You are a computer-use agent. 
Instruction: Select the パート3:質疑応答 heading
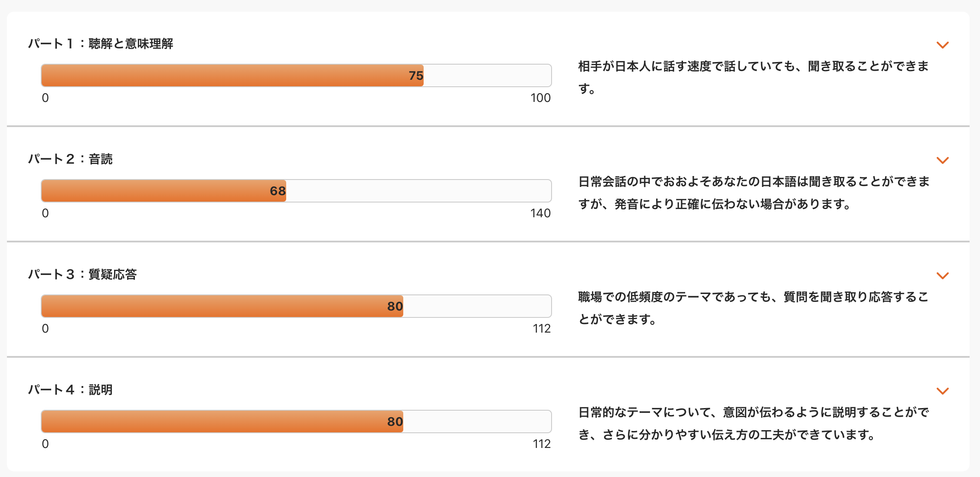click(x=82, y=274)
